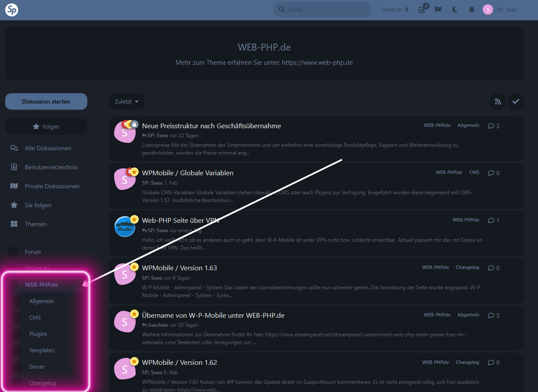
Task: Open the Deutsch language dropdown
Action: [x=395, y=9]
